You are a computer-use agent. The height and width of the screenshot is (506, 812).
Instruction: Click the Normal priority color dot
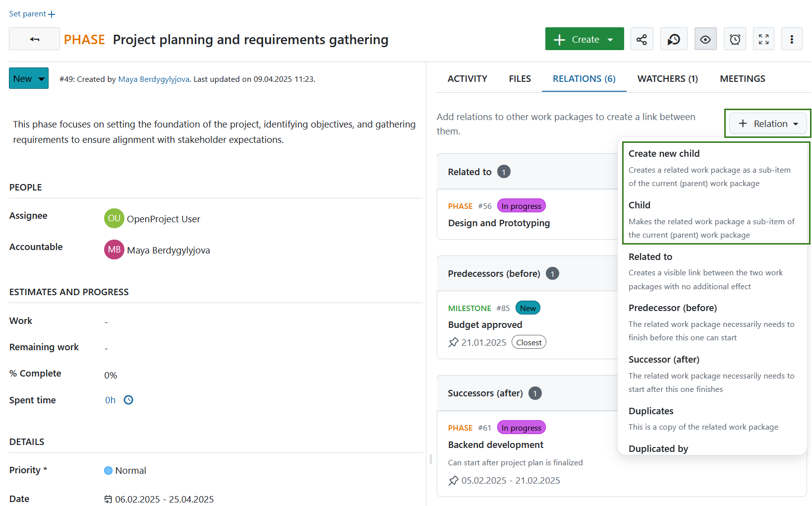pyautogui.click(x=108, y=470)
